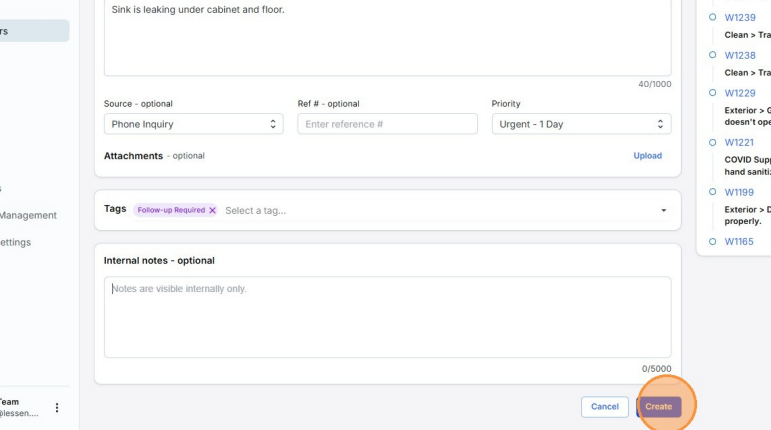Click the Ref # reference input field
Screen dimensions: 771x430
[387, 124]
